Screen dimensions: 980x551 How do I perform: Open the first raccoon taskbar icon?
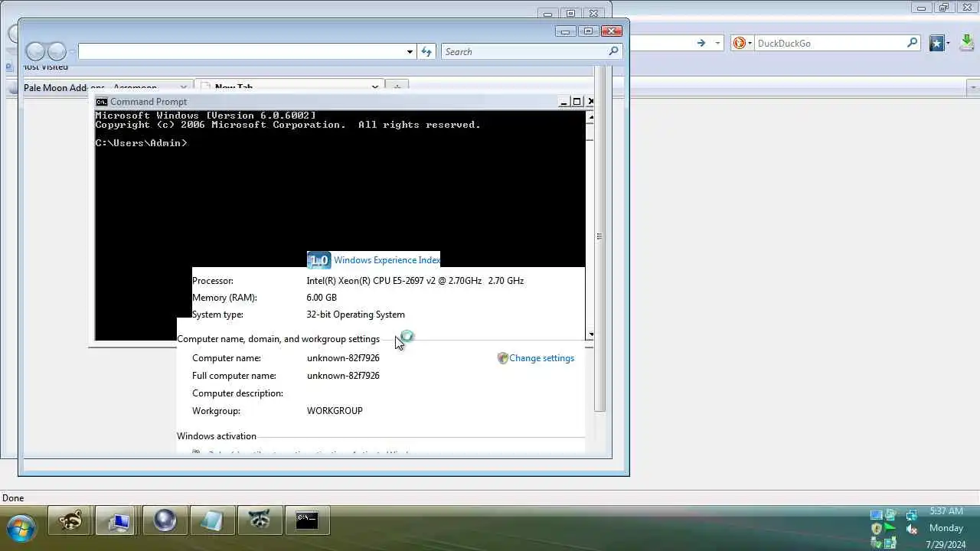[70, 520]
